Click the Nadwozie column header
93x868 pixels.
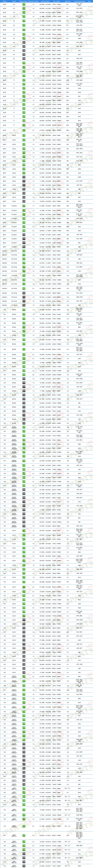tap(68, 1)
